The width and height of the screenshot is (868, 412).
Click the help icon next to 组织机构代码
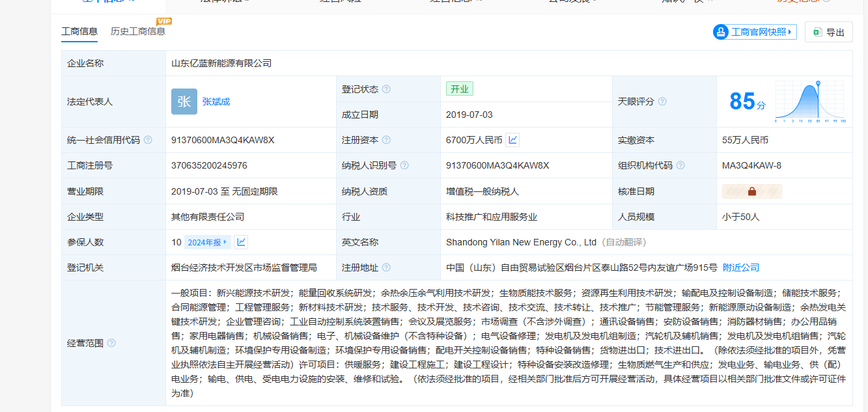coord(680,165)
